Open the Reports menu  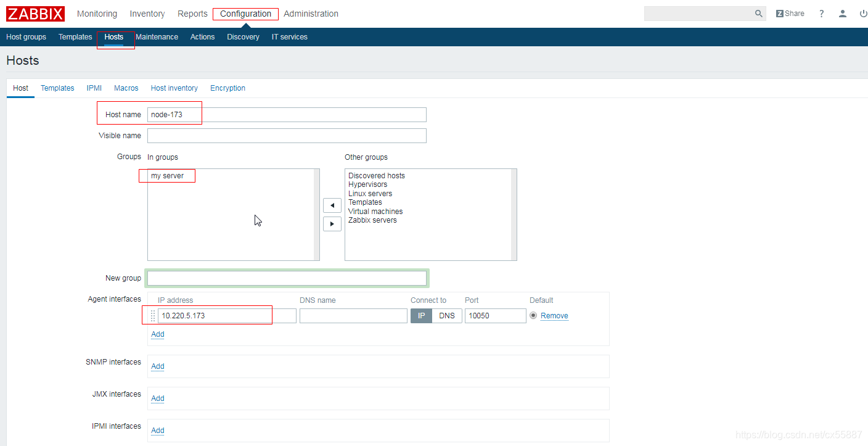point(192,14)
